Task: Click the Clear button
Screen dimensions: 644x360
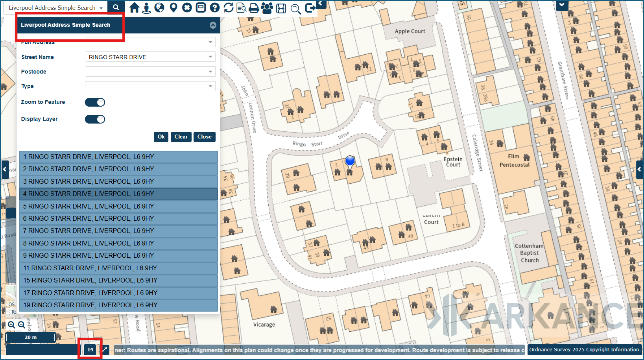Action: 181,137
